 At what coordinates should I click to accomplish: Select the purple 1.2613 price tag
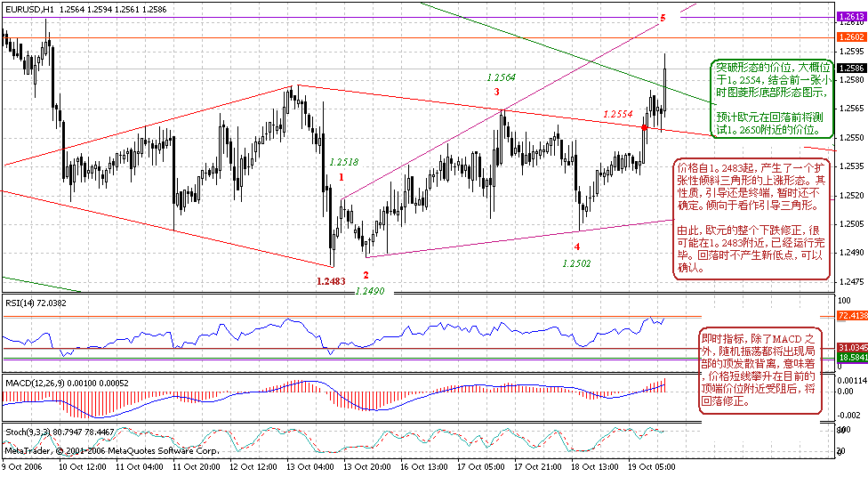click(852, 17)
